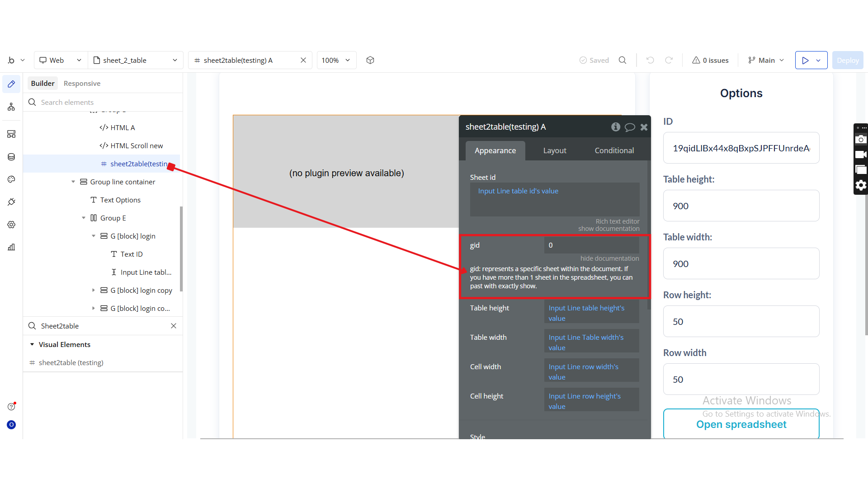Open the Data tab database icon
The width and height of the screenshot is (868, 488).
point(11,157)
